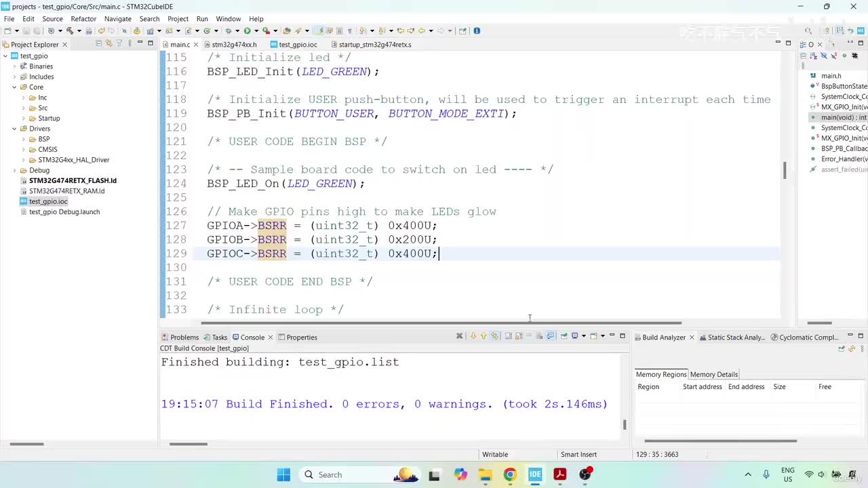The width and height of the screenshot is (868, 488).
Task: Close the Project Explorer view
Action: point(65,45)
